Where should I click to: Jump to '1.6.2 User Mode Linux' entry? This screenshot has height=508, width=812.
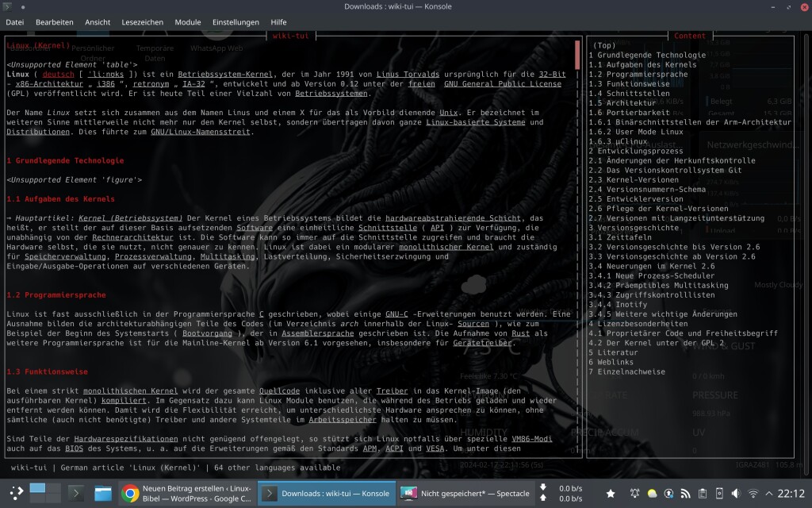click(x=635, y=132)
